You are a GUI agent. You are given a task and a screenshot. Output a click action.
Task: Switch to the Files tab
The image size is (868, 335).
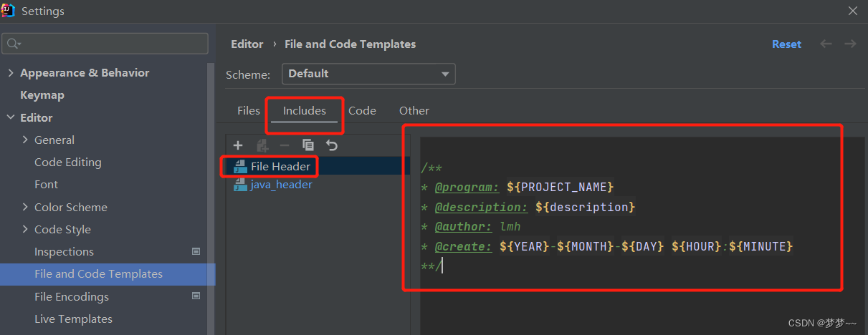point(249,111)
